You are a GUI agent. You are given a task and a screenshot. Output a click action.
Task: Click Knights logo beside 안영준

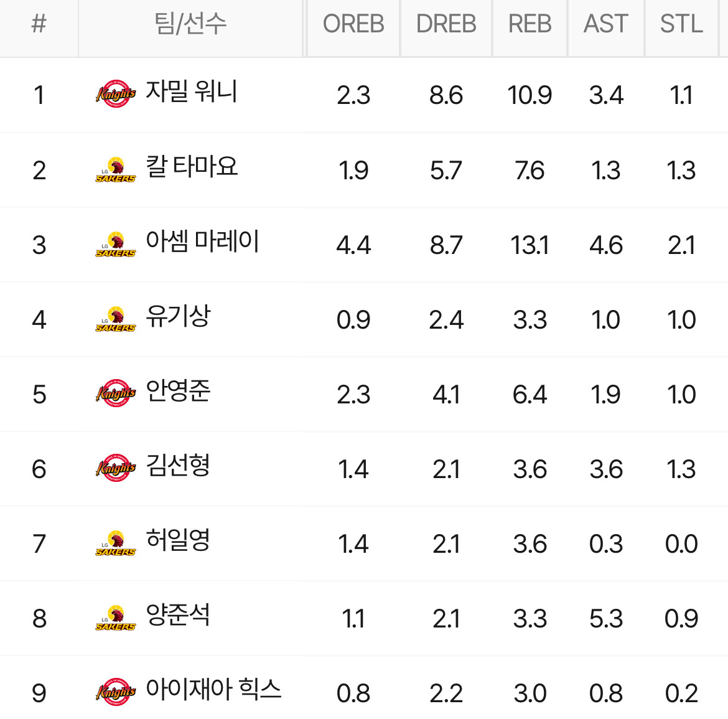click(x=116, y=393)
